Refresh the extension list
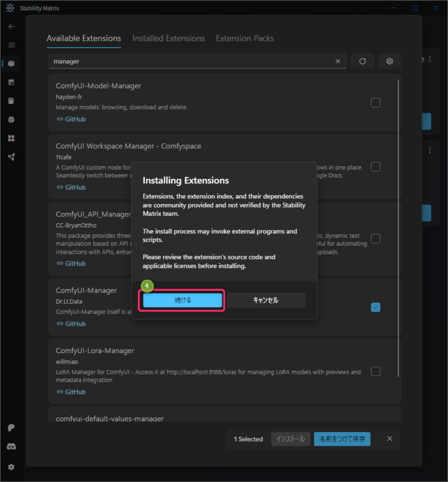This screenshot has height=482, width=448. tap(362, 61)
